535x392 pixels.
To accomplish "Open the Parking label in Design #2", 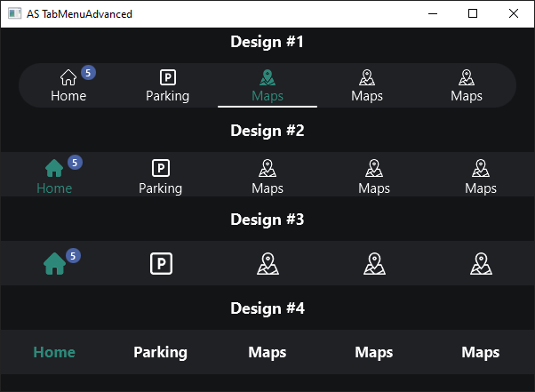I will click(x=160, y=188).
